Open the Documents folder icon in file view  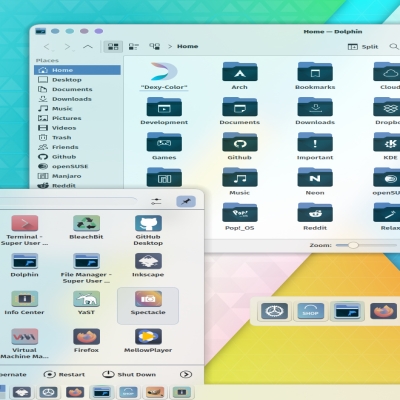click(x=240, y=111)
